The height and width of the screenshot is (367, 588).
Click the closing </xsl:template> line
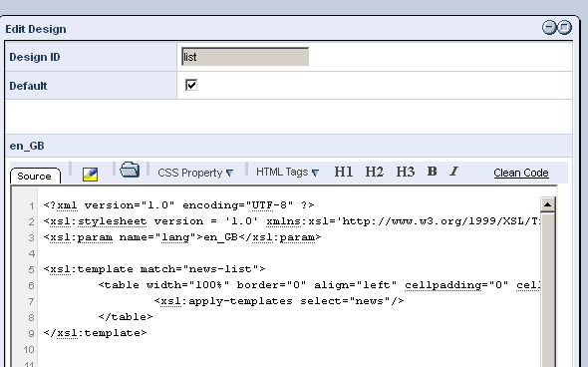pos(95,333)
